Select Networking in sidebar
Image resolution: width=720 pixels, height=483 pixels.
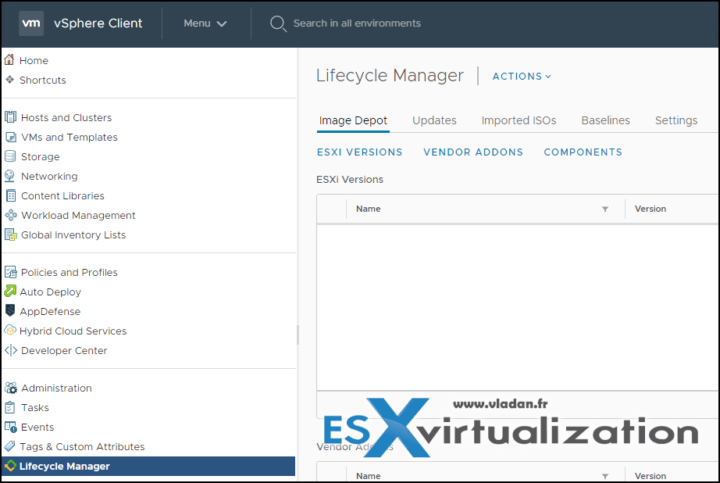[49, 176]
